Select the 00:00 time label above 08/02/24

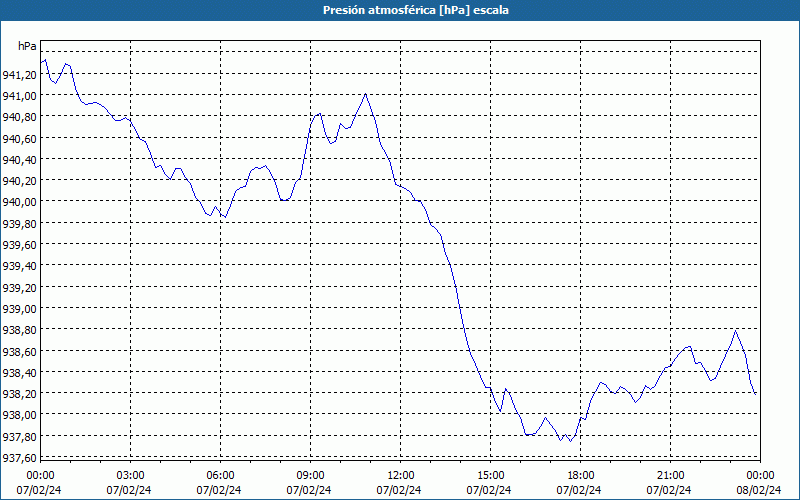pos(760,476)
